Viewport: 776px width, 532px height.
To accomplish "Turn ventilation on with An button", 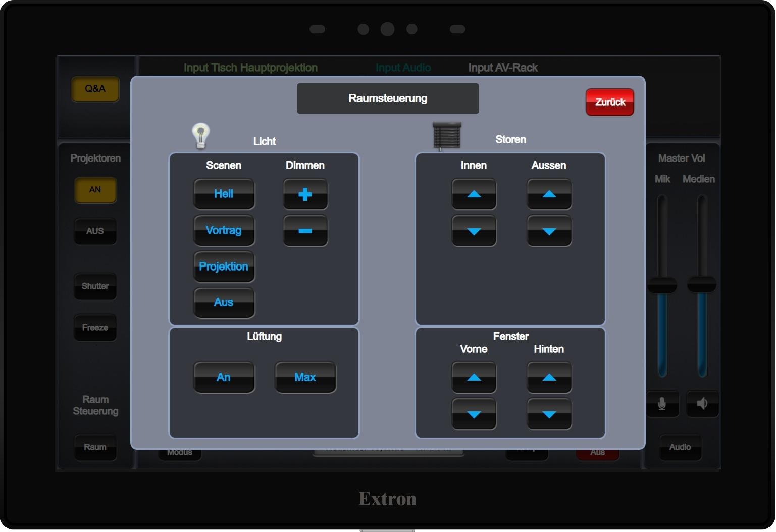I will pyautogui.click(x=224, y=378).
